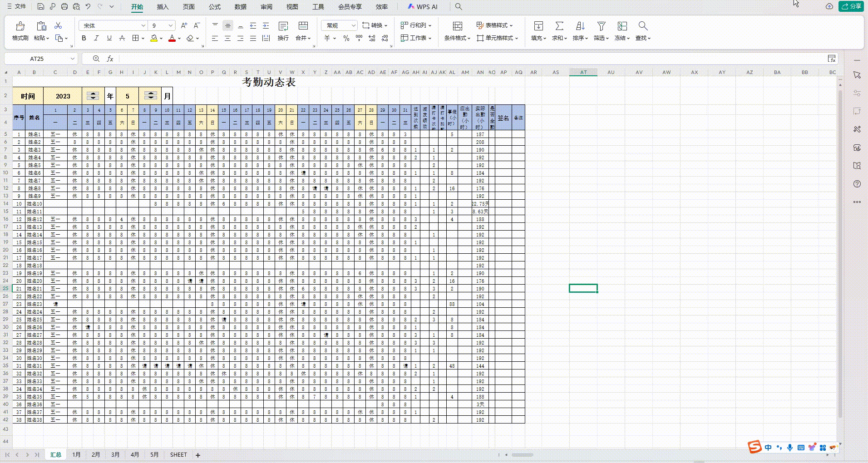Image resolution: width=868 pixels, height=463 pixels.
Task: Open the font size dropdown
Action: click(x=170, y=25)
